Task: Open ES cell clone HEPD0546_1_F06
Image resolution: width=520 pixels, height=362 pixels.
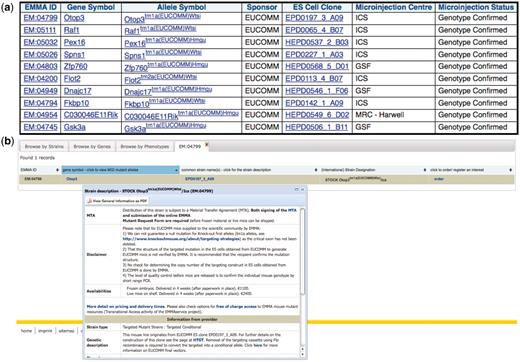Action: tap(317, 91)
